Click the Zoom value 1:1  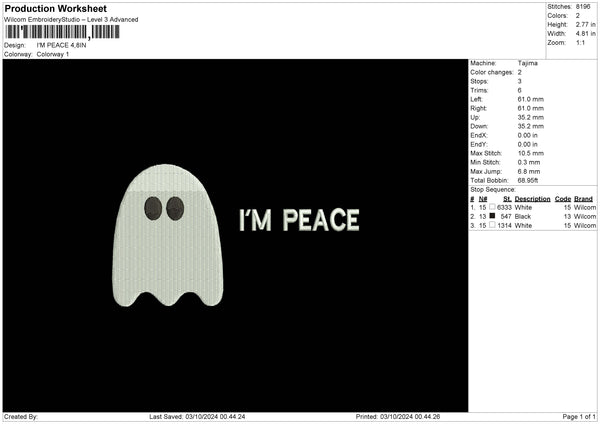[580, 42]
